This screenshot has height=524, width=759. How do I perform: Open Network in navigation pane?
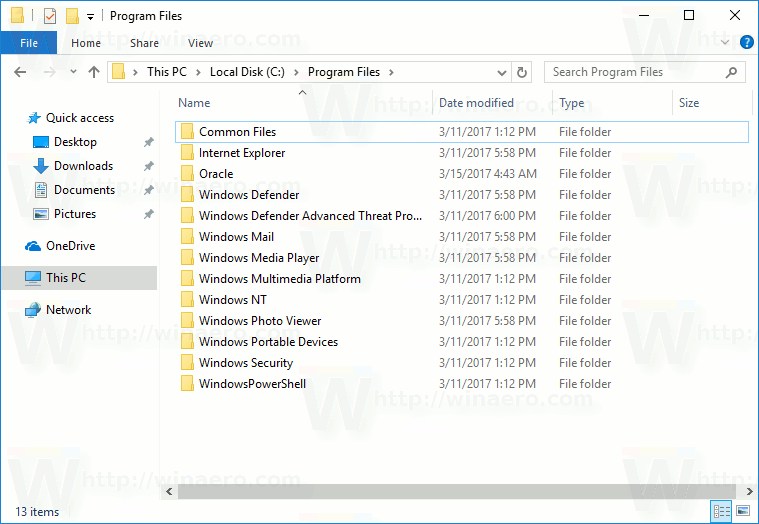(x=68, y=310)
